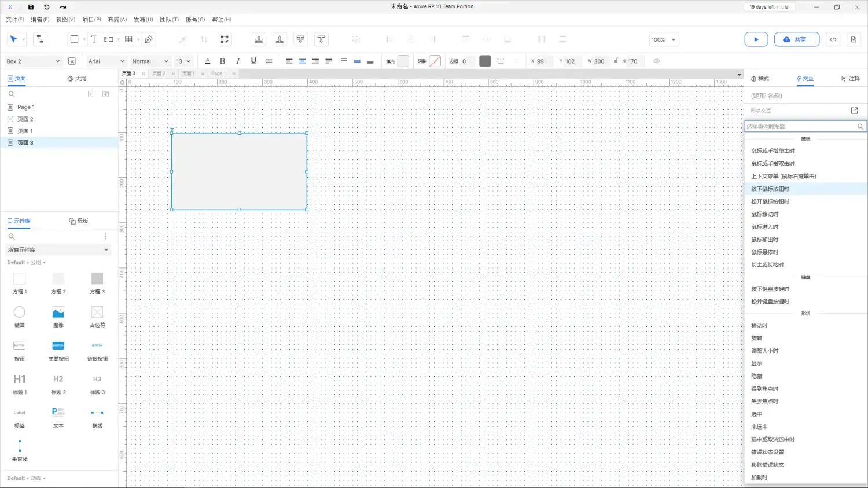The width and height of the screenshot is (868, 488).
Task: Click the Add Folder icon in pages panel
Action: point(105,94)
